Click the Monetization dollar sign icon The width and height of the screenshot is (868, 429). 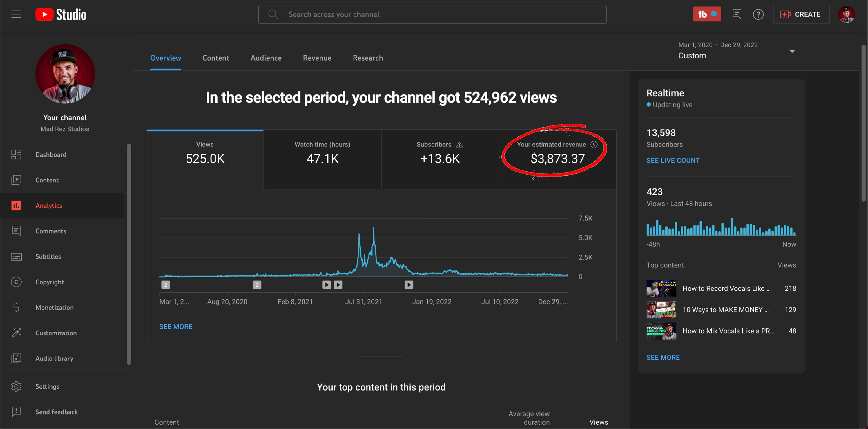(x=16, y=307)
